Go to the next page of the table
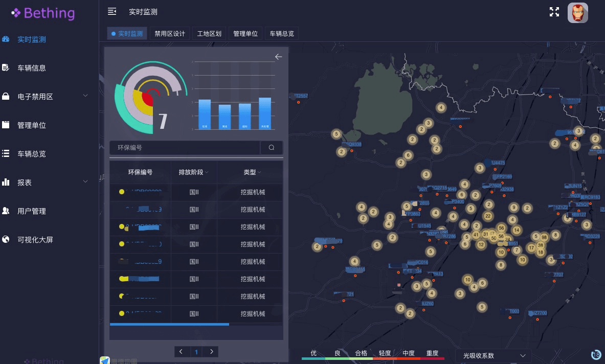Image resolution: width=605 pixels, height=364 pixels. coord(211,351)
